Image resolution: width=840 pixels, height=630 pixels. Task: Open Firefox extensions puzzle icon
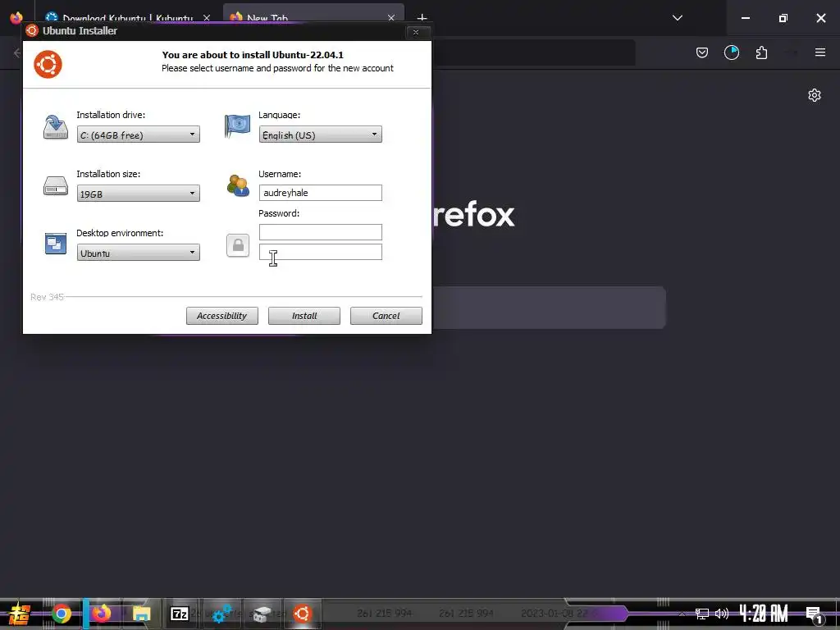pyautogui.click(x=761, y=52)
